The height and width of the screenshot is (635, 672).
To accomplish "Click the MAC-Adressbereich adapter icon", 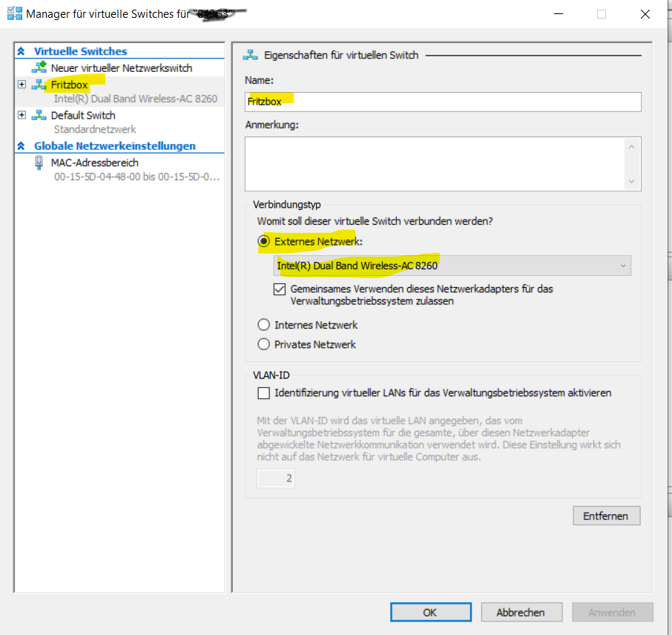I will click(x=39, y=163).
